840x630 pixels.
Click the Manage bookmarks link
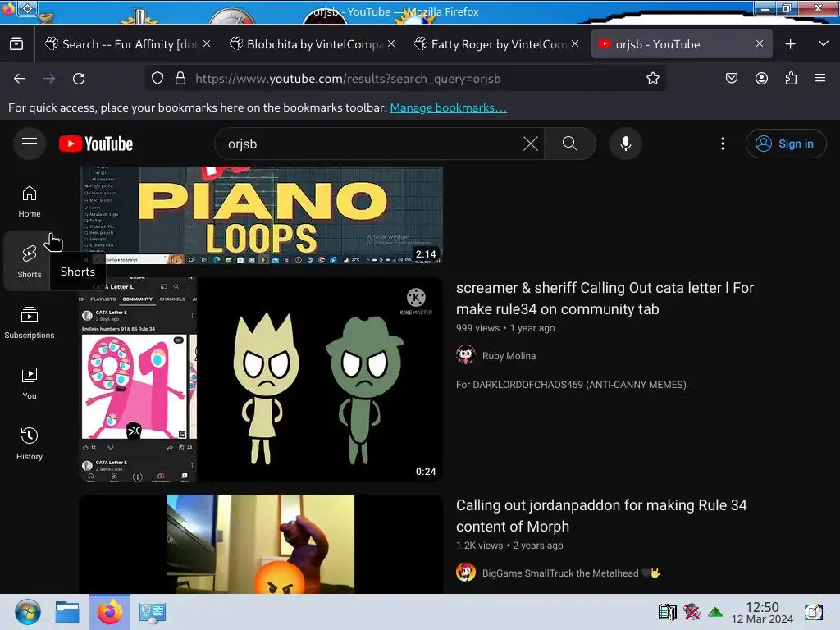pyautogui.click(x=448, y=107)
